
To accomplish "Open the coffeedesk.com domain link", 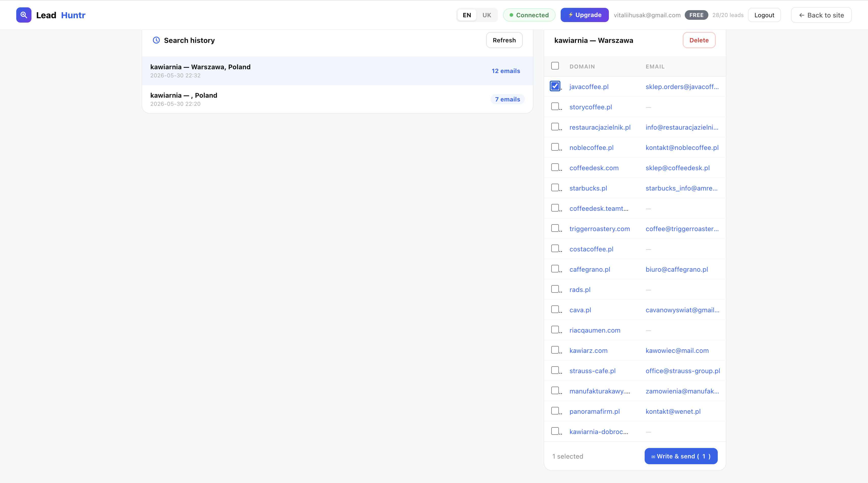I will pyautogui.click(x=594, y=168).
